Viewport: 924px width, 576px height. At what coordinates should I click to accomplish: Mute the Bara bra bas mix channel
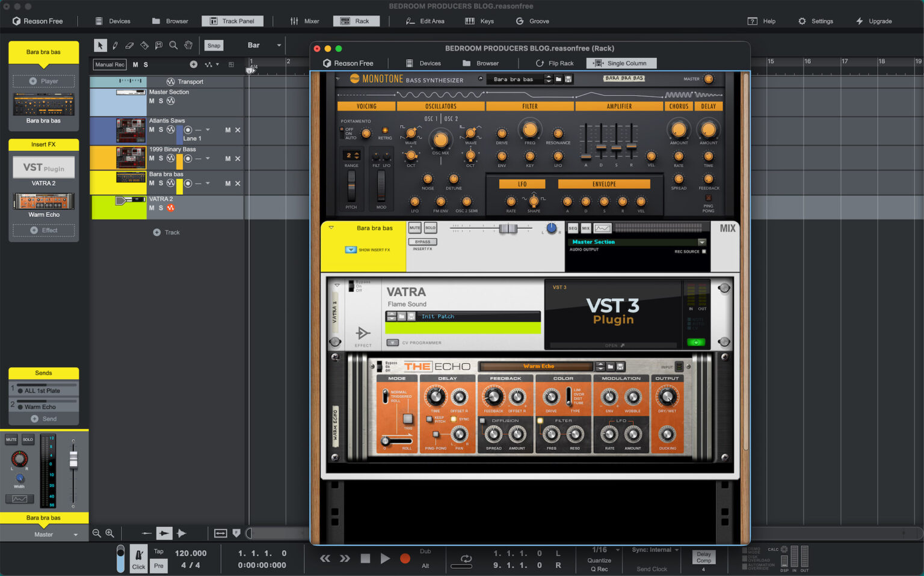coord(414,228)
